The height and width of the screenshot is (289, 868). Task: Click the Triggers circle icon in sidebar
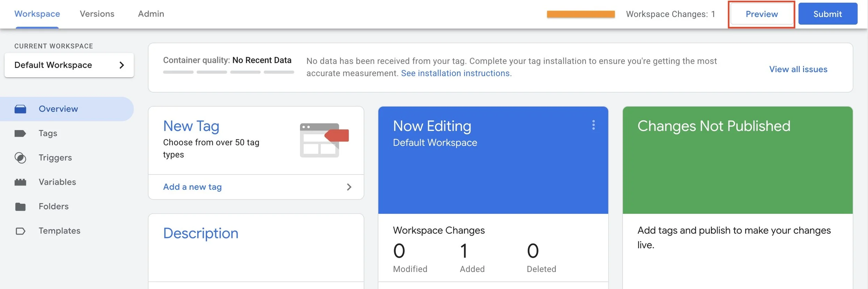pyautogui.click(x=20, y=158)
